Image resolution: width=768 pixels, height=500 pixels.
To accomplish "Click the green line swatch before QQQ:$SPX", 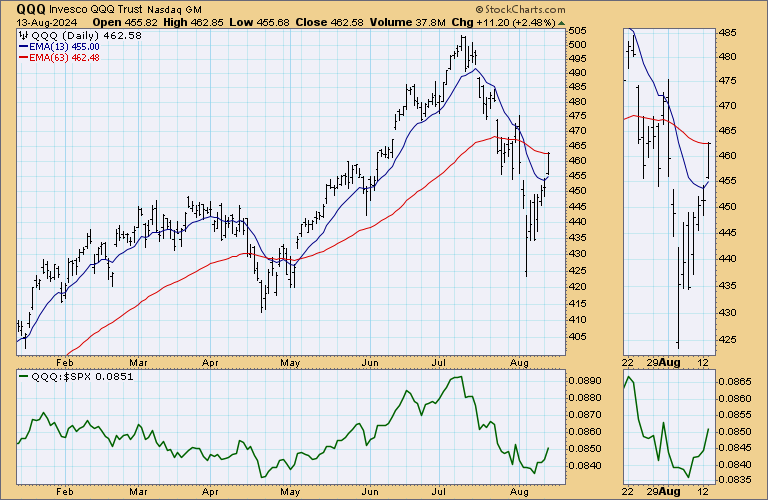I will click(24, 377).
